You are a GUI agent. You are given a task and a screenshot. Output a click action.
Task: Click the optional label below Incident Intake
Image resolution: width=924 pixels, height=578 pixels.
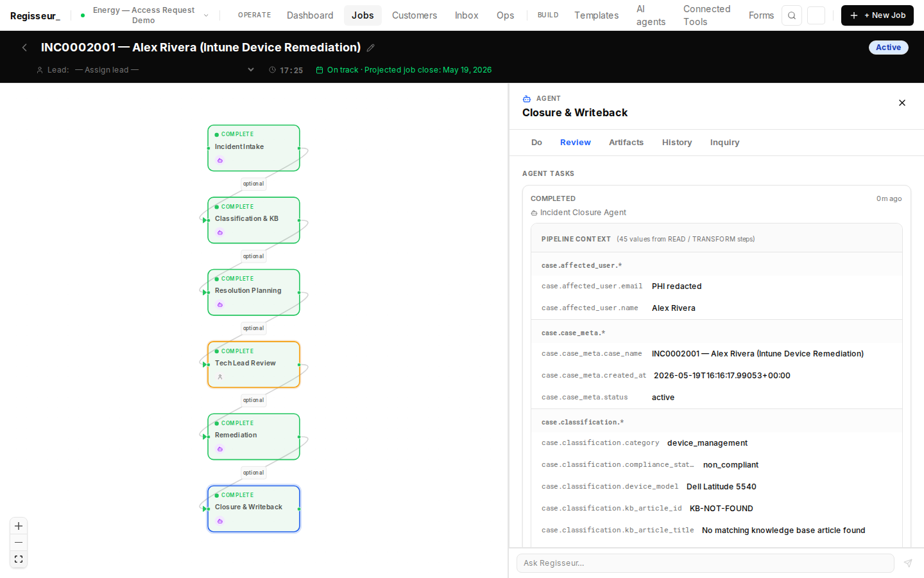253,184
